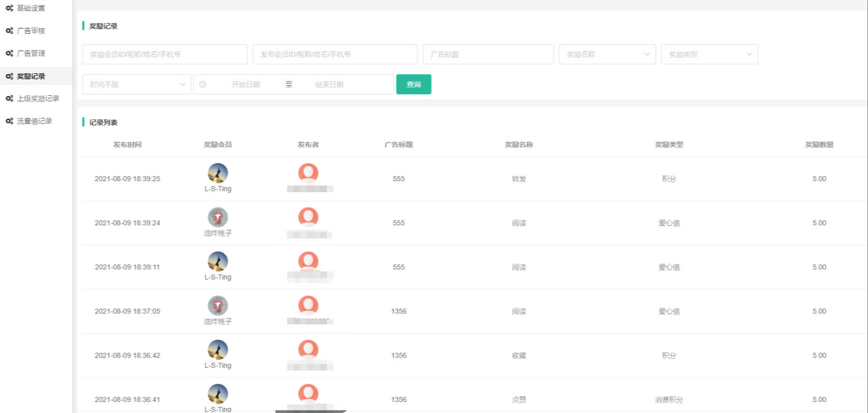Click the publisher avatar in the first row

coord(308,173)
